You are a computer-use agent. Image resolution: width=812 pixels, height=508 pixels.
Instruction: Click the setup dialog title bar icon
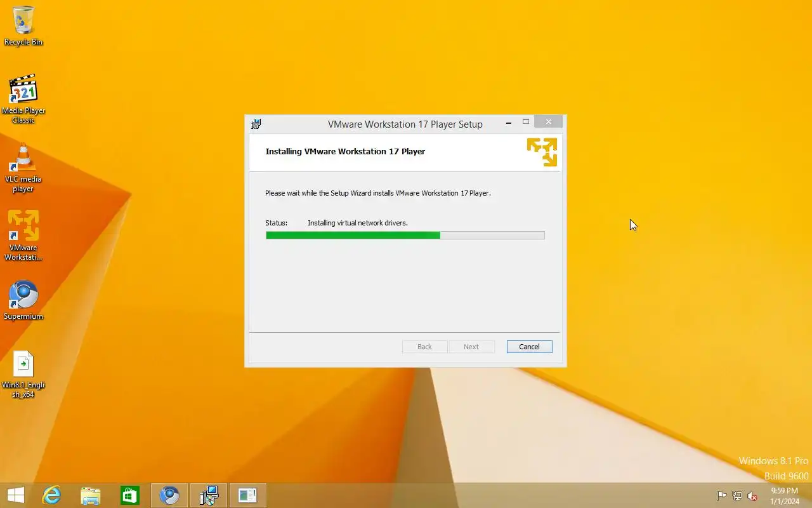pos(256,124)
